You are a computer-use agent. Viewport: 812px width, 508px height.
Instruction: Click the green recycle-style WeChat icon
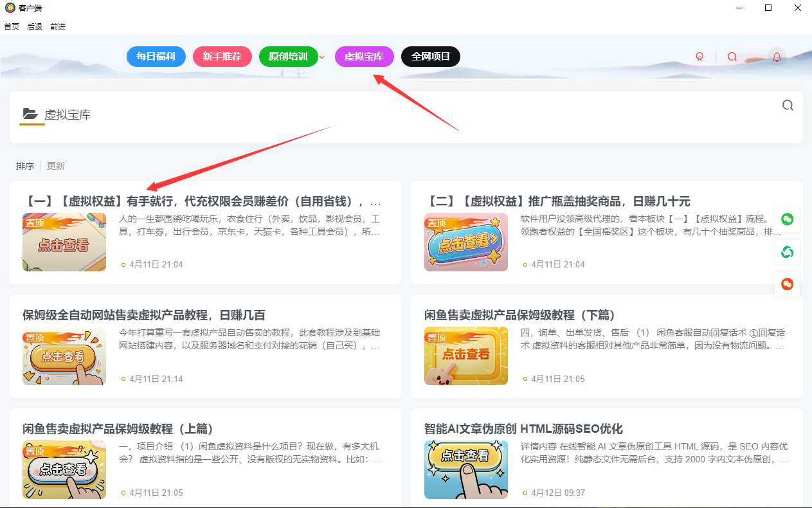(x=787, y=252)
